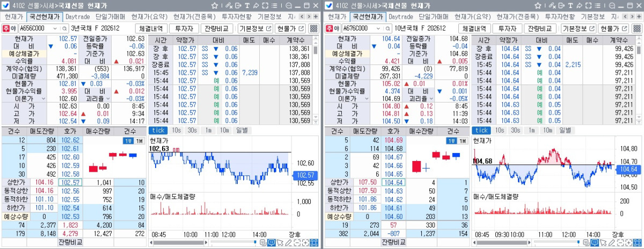Expand the 괴리율 dropdown in left window
Screen dimensions: 644x249
pos(107,99)
